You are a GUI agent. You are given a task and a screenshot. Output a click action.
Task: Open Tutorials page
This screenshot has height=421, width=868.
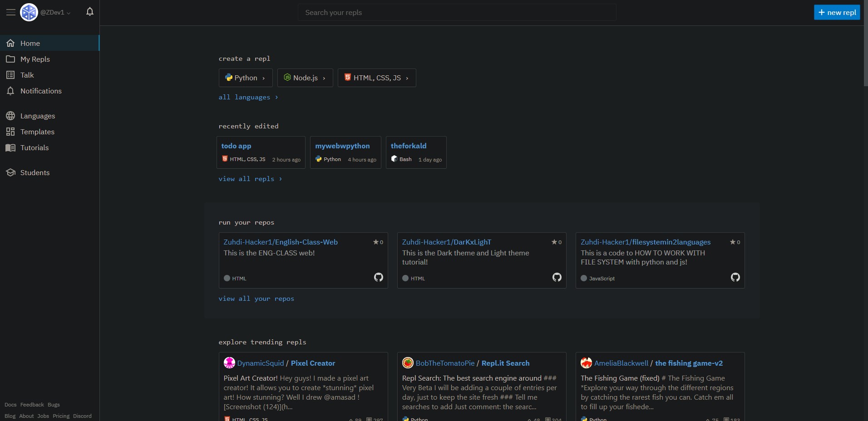(49, 147)
